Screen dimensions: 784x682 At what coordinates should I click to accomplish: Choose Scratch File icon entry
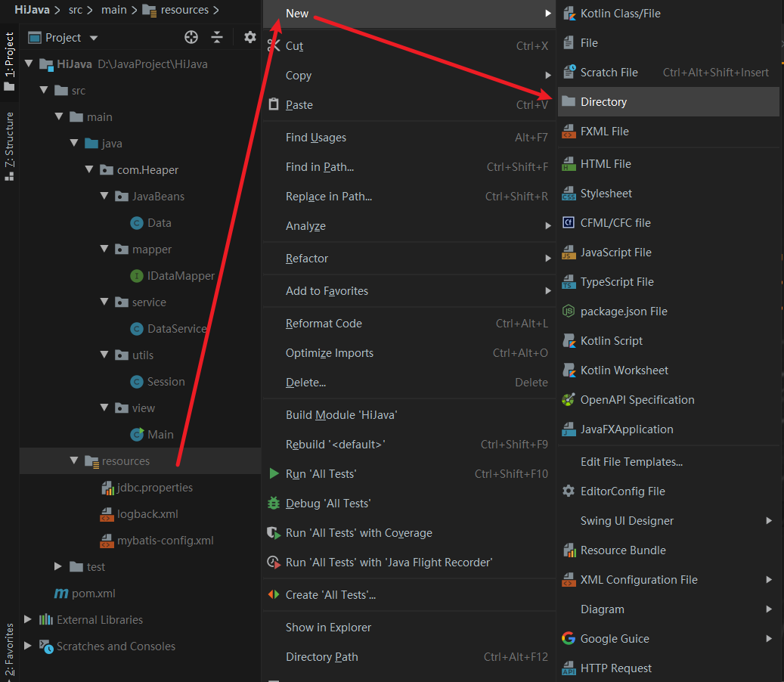click(x=569, y=73)
